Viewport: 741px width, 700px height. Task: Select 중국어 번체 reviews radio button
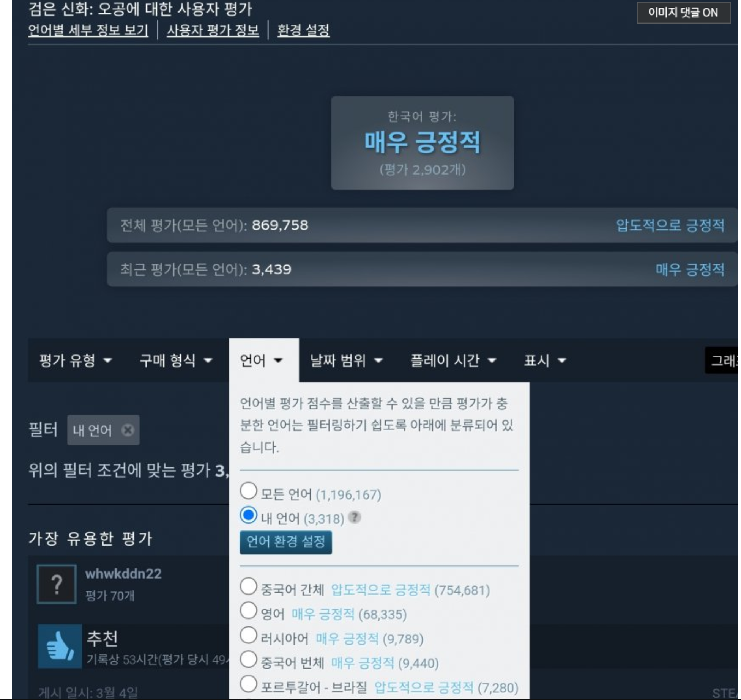click(248, 659)
